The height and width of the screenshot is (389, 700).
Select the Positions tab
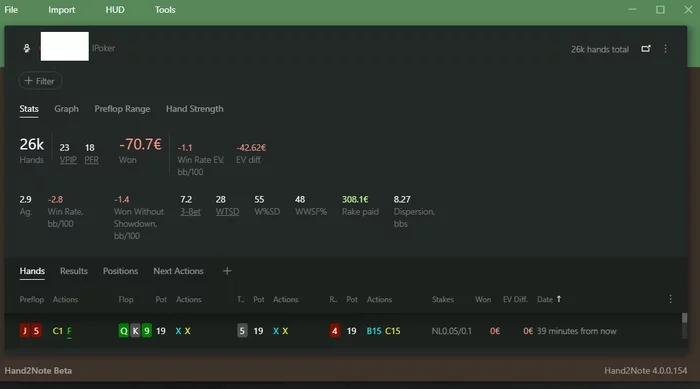pos(121,271)
